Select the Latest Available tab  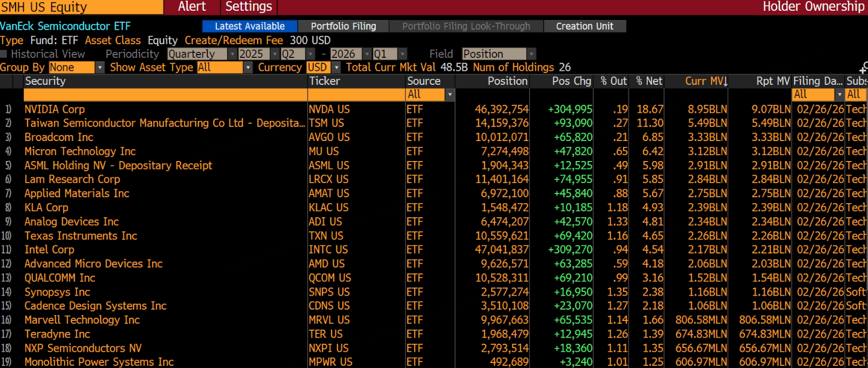pyautogui.click(x=249, y=26)
